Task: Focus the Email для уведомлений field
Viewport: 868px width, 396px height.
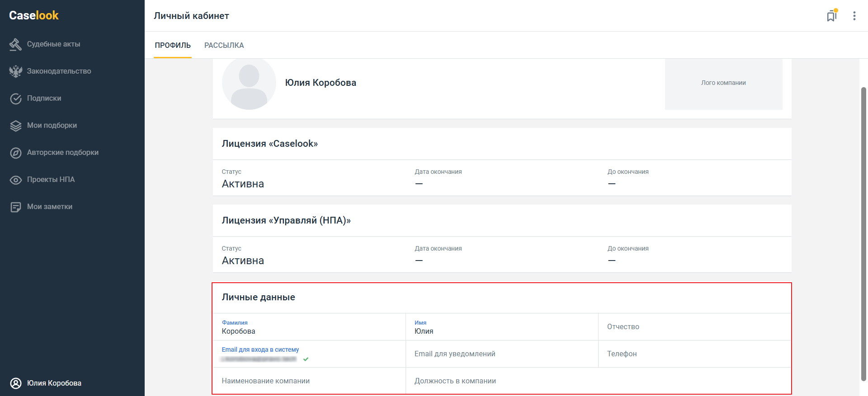Action: 502,354
